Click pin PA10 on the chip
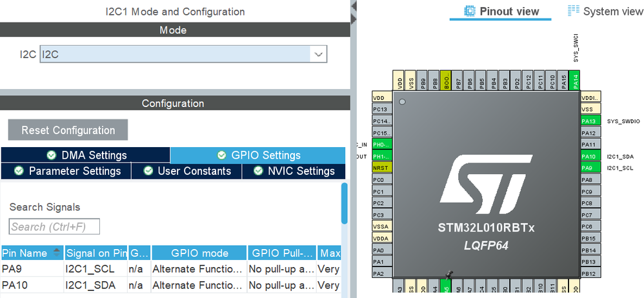This screenshot has width=644, height=298. point(591,156)
